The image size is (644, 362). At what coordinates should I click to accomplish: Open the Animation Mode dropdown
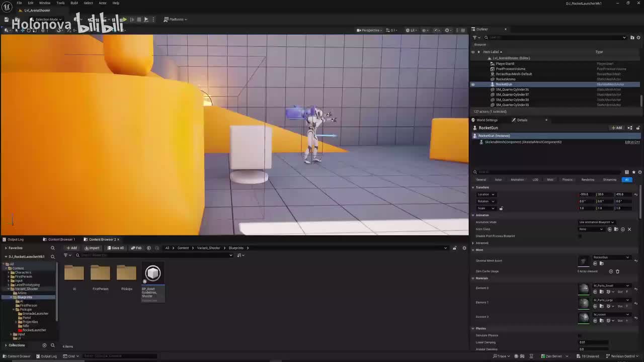pos(596,222)
